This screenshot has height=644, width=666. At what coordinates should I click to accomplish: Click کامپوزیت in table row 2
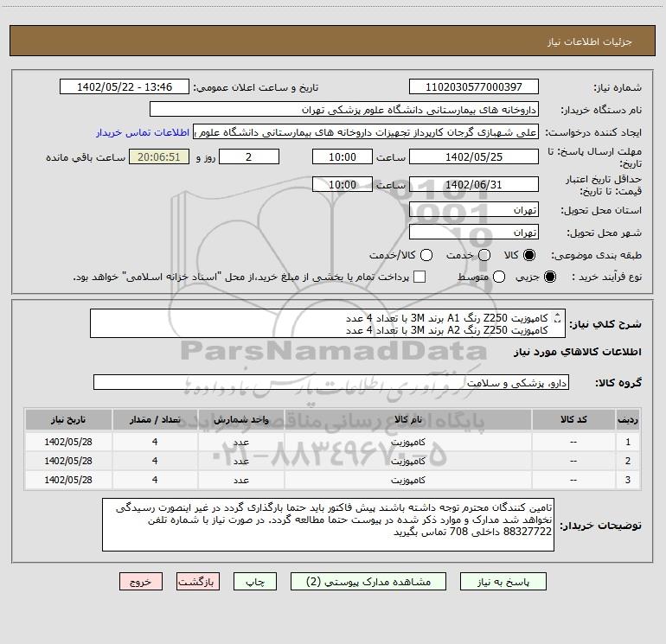407,461
